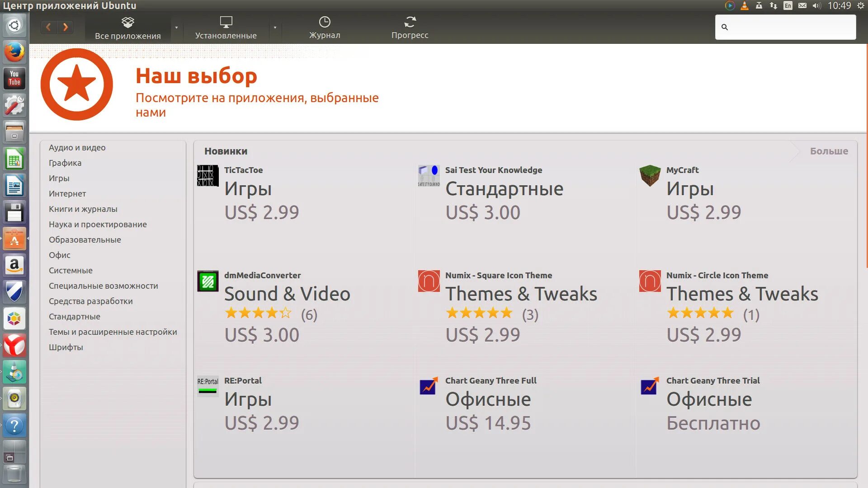Open the dmMediaConverter app icon
This screenshot has width=868, height=488.
point(208,281)
